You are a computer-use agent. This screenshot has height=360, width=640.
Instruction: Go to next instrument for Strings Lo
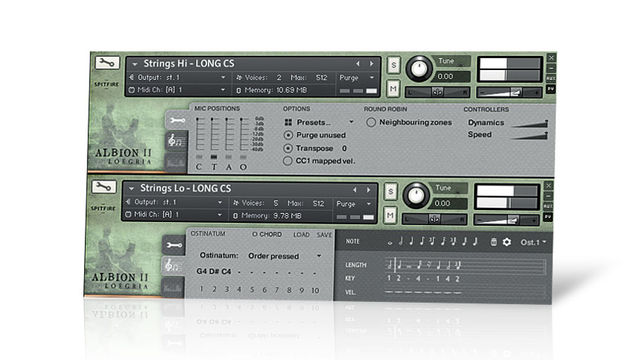pyautogui.click(x=368, y=190)
